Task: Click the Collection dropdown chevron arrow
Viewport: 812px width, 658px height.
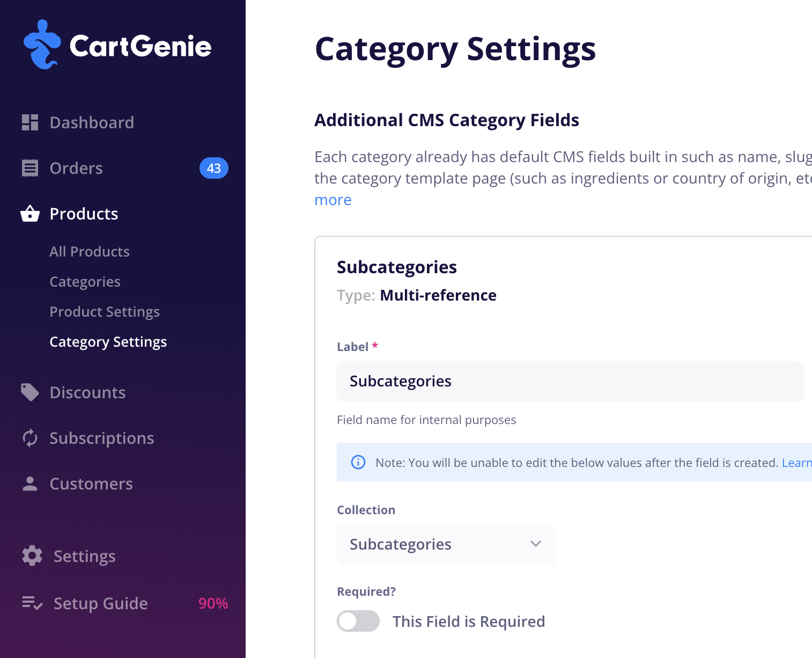Action: point(535,544)
